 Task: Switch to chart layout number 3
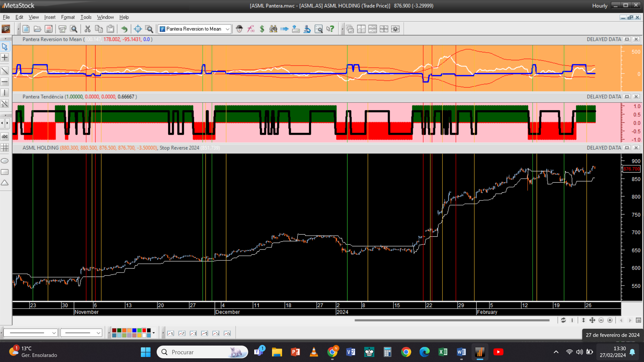coord(193,333)
